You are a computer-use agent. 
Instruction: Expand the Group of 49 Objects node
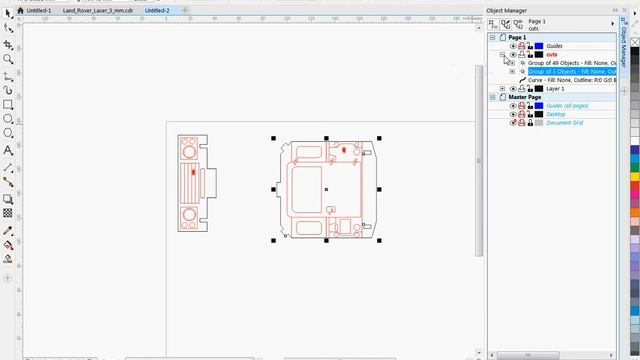click(512, 63)
